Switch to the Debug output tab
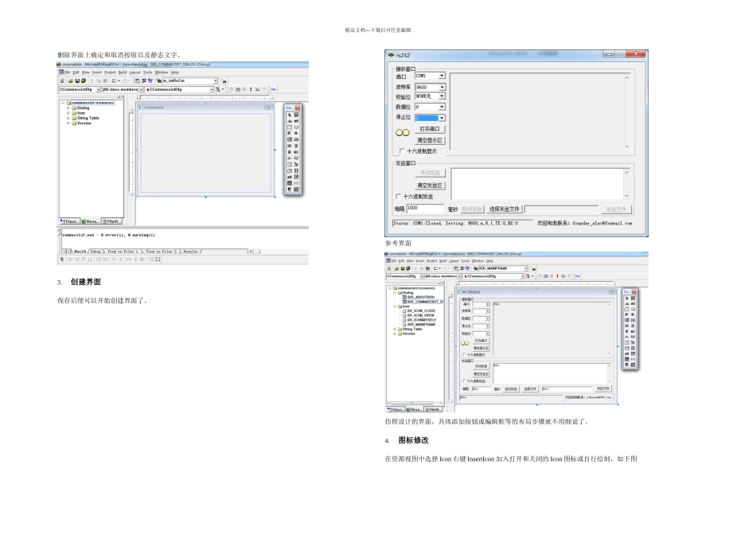 pos(96,251)
